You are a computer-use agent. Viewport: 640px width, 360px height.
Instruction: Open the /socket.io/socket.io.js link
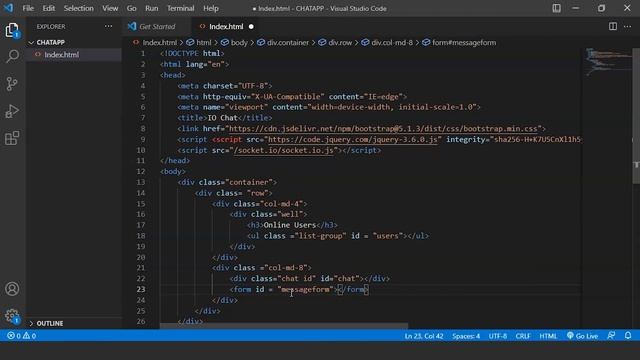coord(284,150)
